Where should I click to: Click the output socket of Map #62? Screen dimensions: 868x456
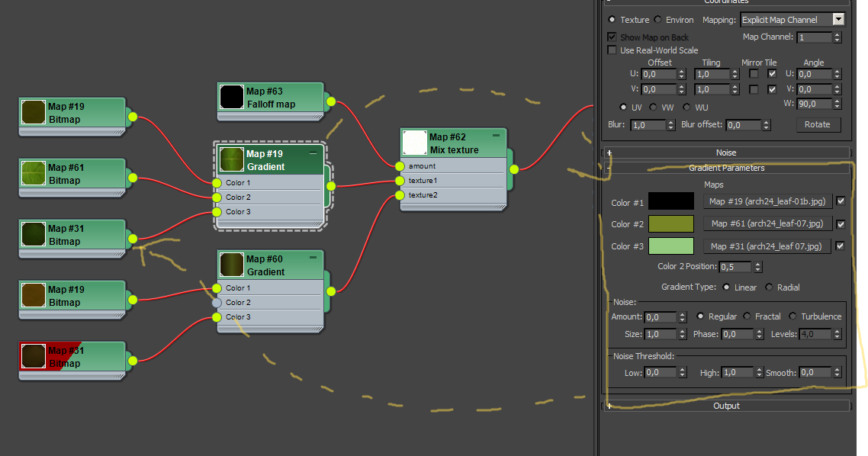coord(514,169)
